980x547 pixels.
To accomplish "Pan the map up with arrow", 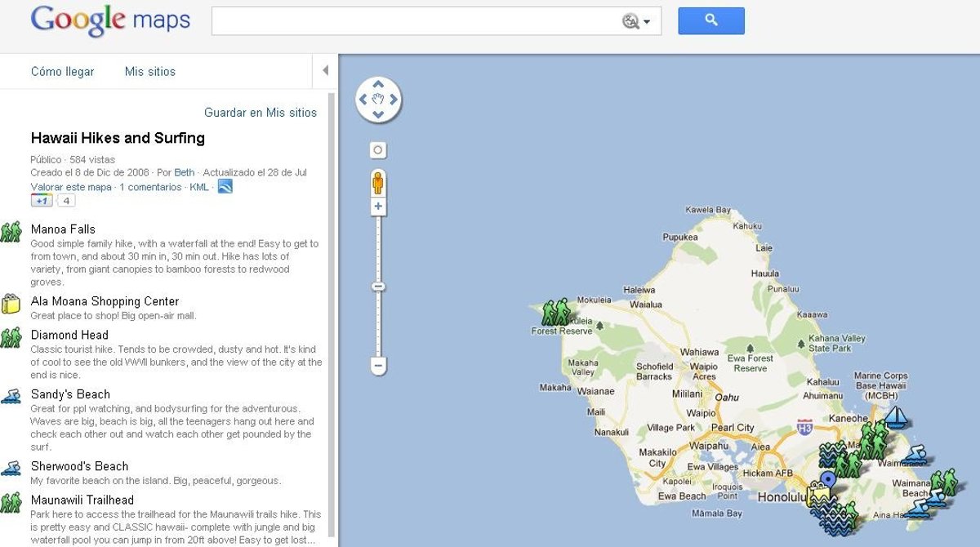I will coord(378,84).
